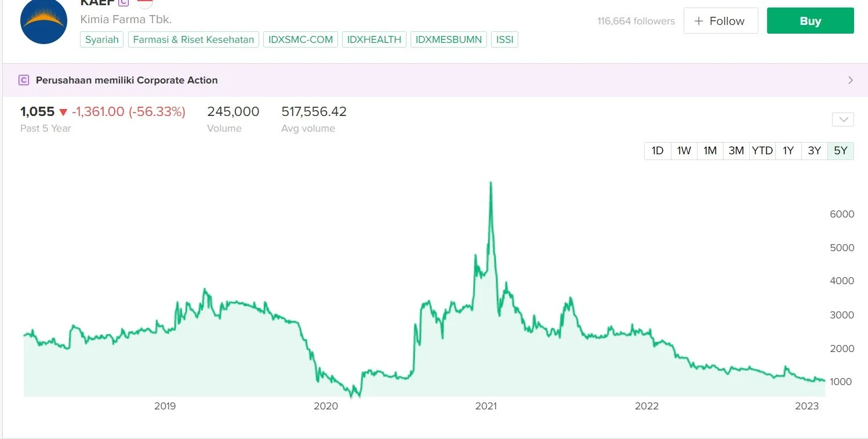
Task: Open the IDXHEALTH index tag
Action: click(375, 39)
